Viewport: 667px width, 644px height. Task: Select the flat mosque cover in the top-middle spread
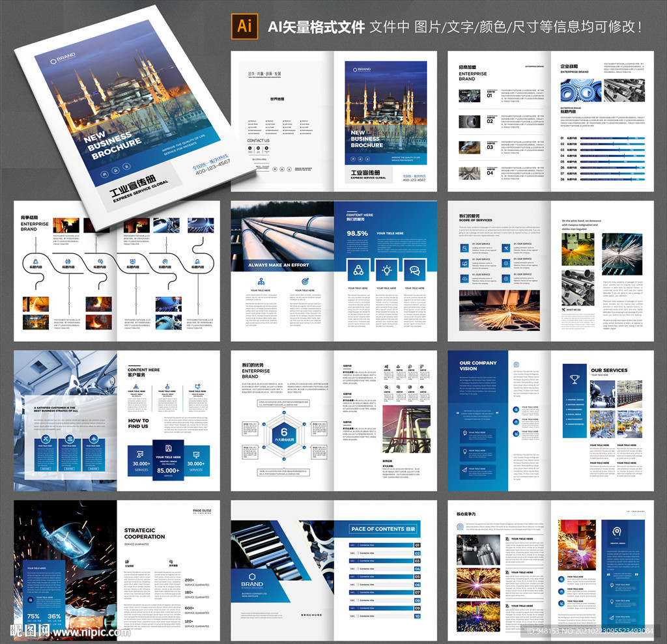[x=386, y=113]
